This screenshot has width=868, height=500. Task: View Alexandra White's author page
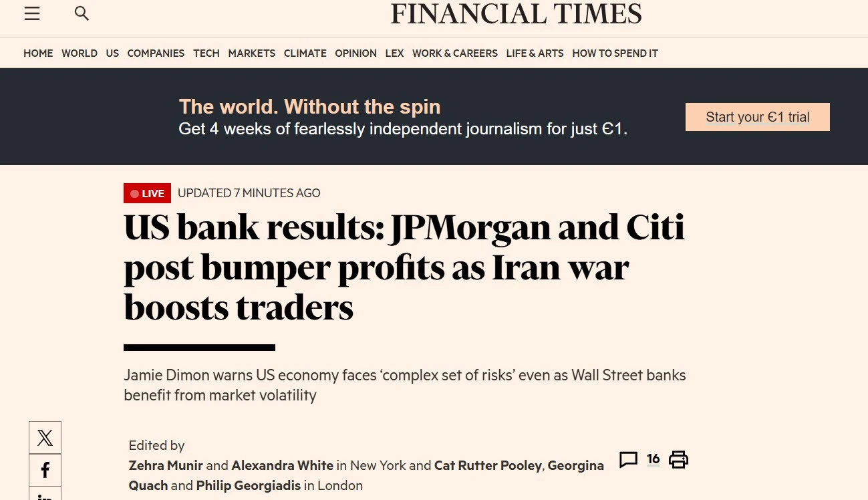[x=282, y=465]
